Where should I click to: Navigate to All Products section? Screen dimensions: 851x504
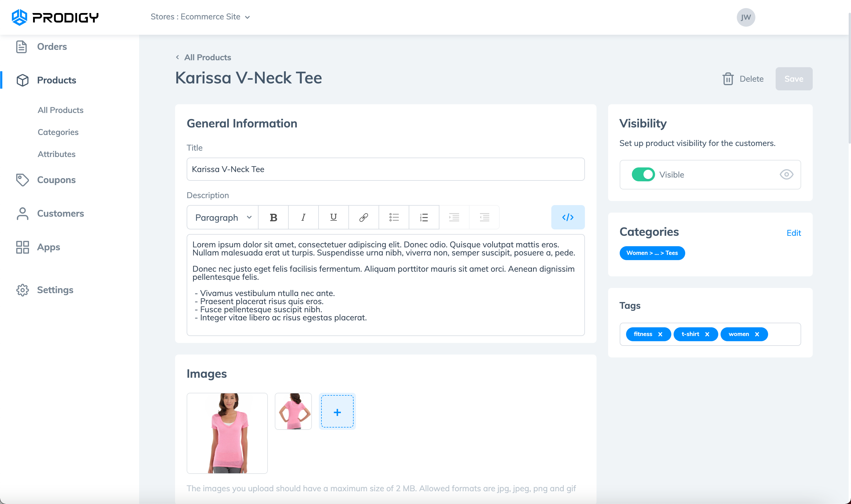tap(61, 109)
